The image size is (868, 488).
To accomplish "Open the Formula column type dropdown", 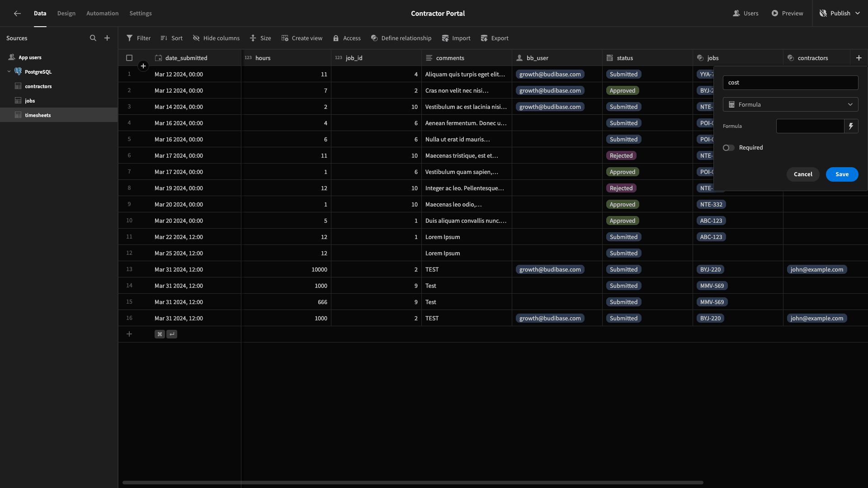I will pos(790,104).
